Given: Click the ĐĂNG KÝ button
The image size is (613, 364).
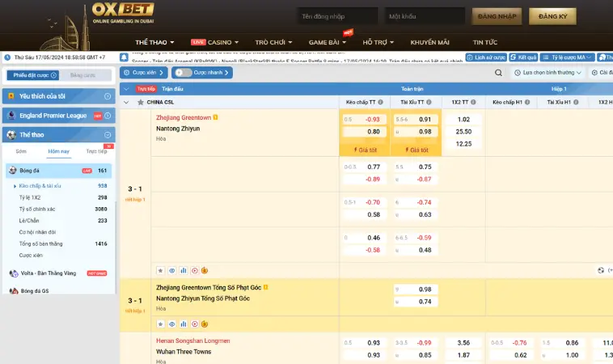Looking at the screenshot, I should pyautogui.click(x=552, y=16).
